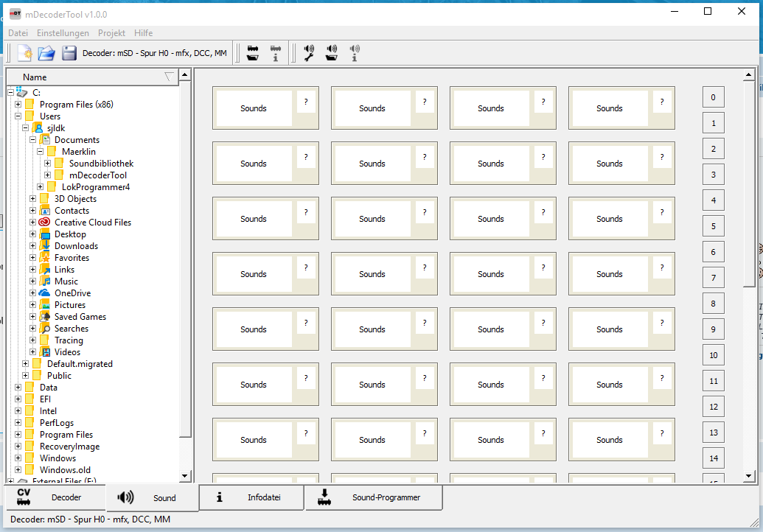Open the Einstellungen menu

63,33
